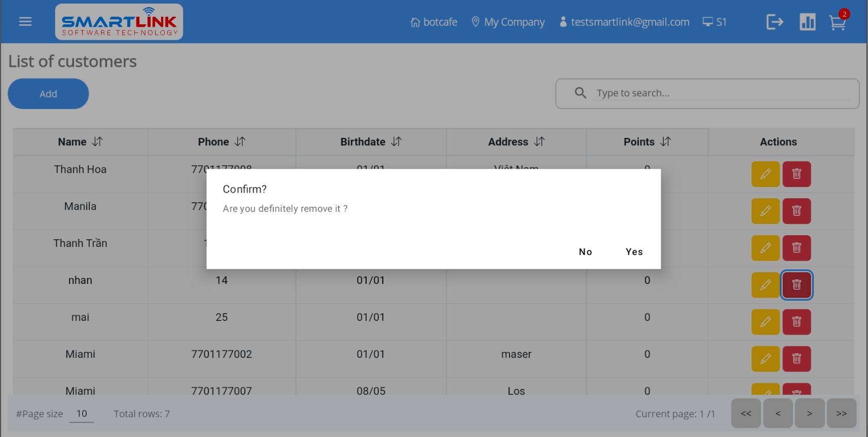Viewport: 868px width, 437px height.
Task: Click the Add customer button
Action: (x=48, y=94)
